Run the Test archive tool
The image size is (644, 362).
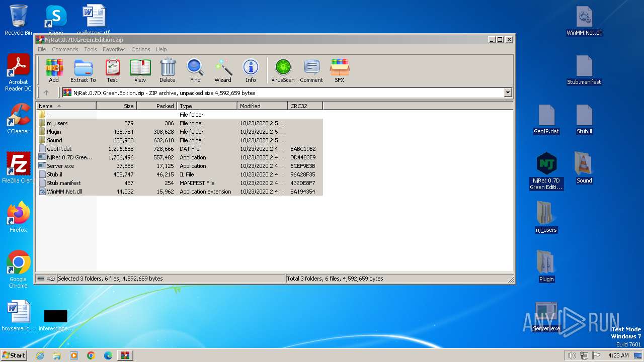pos(112,71)
